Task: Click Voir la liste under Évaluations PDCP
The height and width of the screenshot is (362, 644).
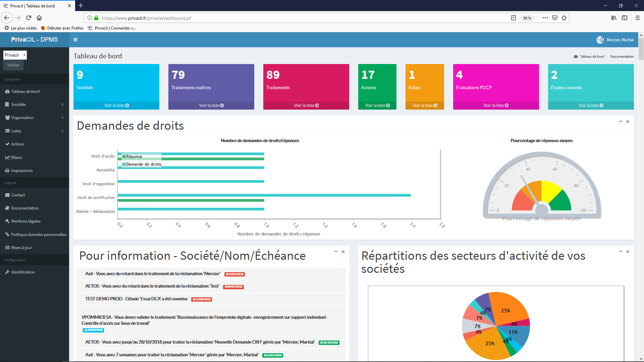Action: click(495, 105)
